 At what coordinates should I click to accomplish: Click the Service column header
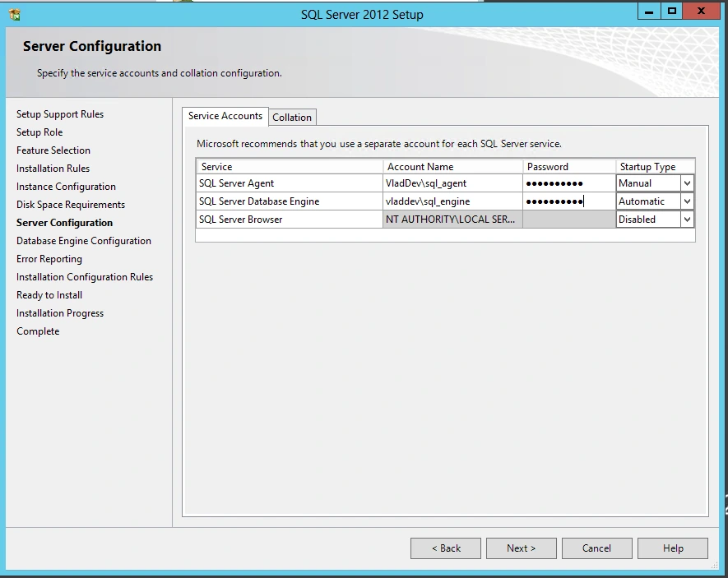(290, 167)
